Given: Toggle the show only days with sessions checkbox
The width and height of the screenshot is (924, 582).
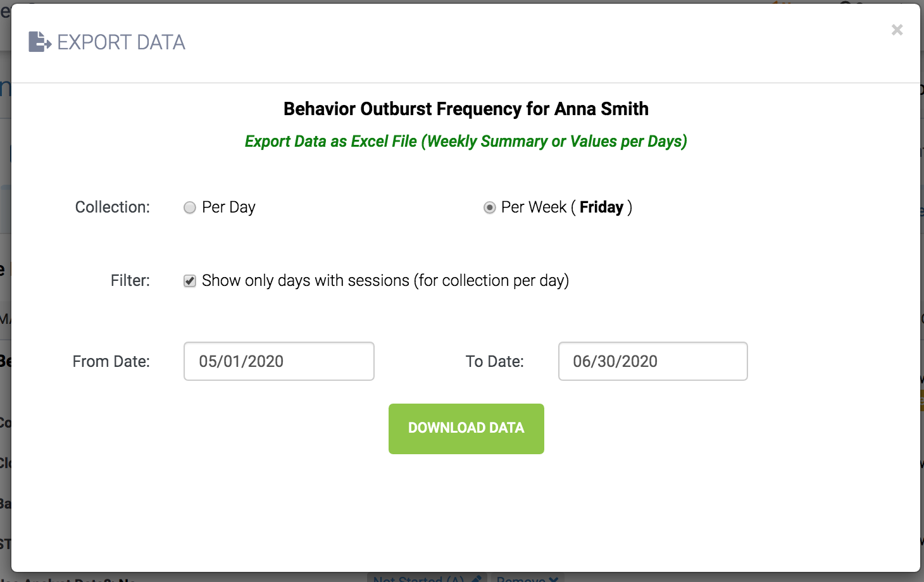Looking at the screenshot, I should pos(190,281).
